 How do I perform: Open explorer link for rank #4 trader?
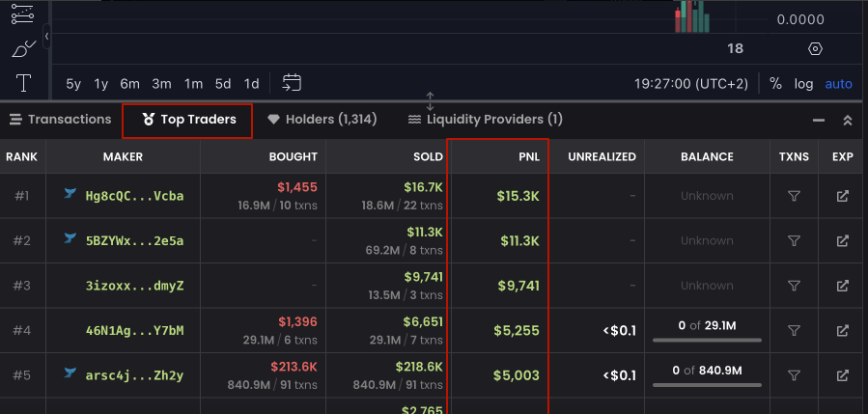843,331
